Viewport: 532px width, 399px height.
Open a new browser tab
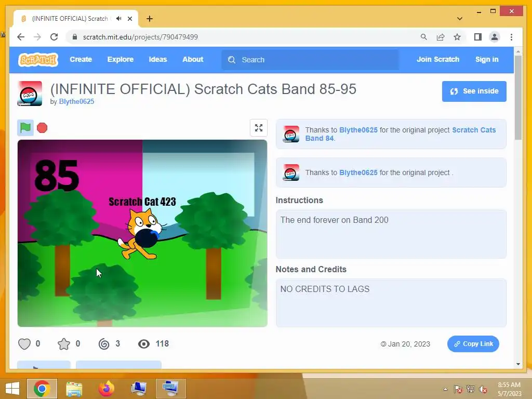tap(150, 19)
